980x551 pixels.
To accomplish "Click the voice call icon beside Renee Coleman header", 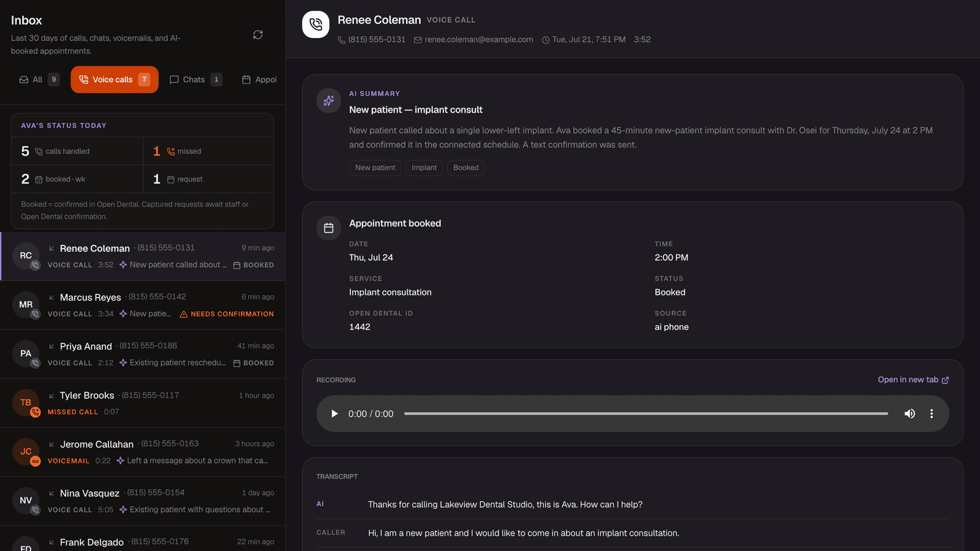I will pos(315,24).
